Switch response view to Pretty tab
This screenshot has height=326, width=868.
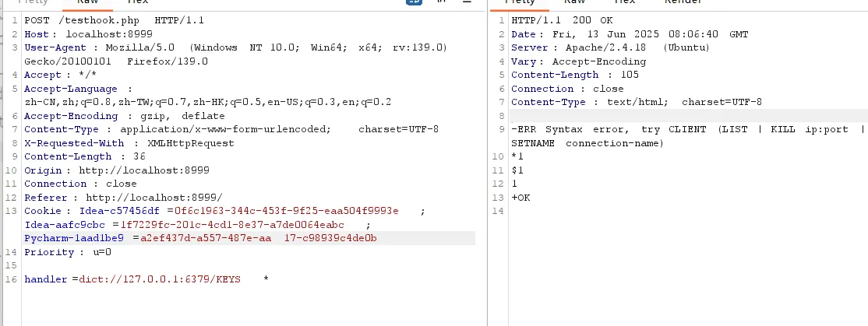tap(520, 2)
